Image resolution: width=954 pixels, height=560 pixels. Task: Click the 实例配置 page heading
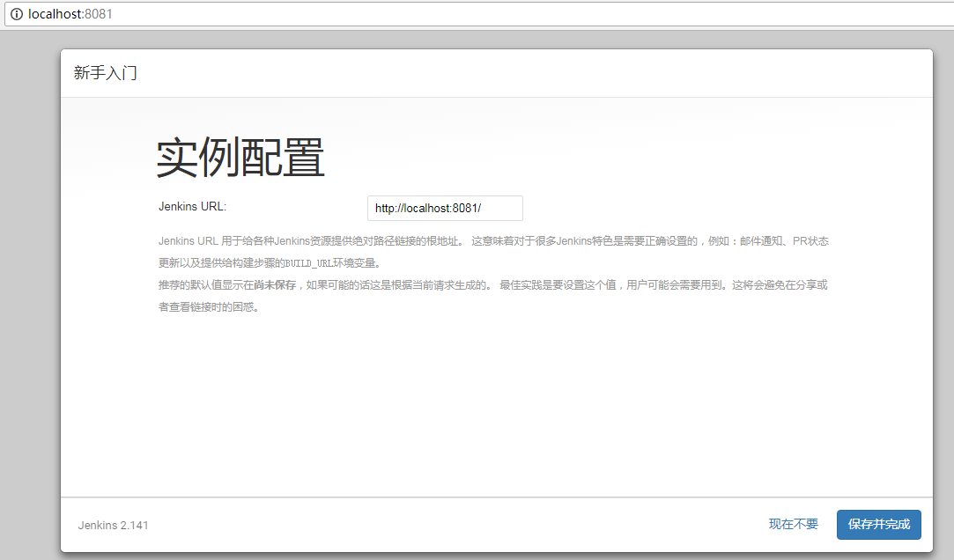pos(240,158)
